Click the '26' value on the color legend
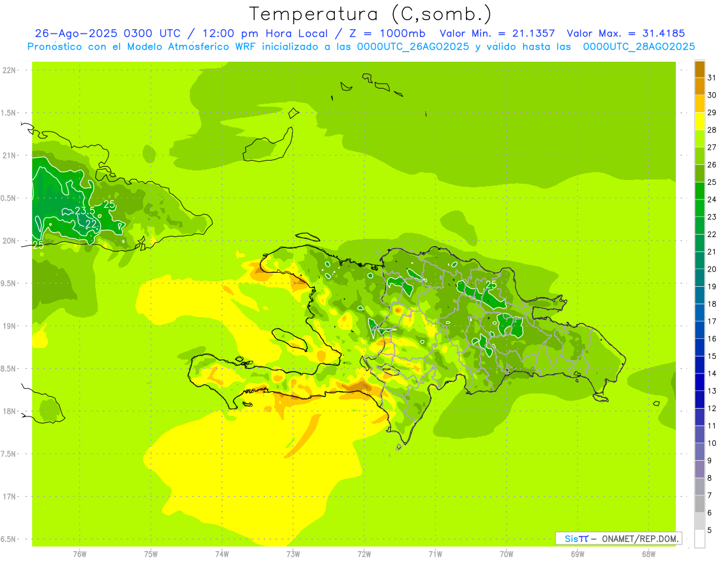Screen dimensions: 728x562 point(712,164)
